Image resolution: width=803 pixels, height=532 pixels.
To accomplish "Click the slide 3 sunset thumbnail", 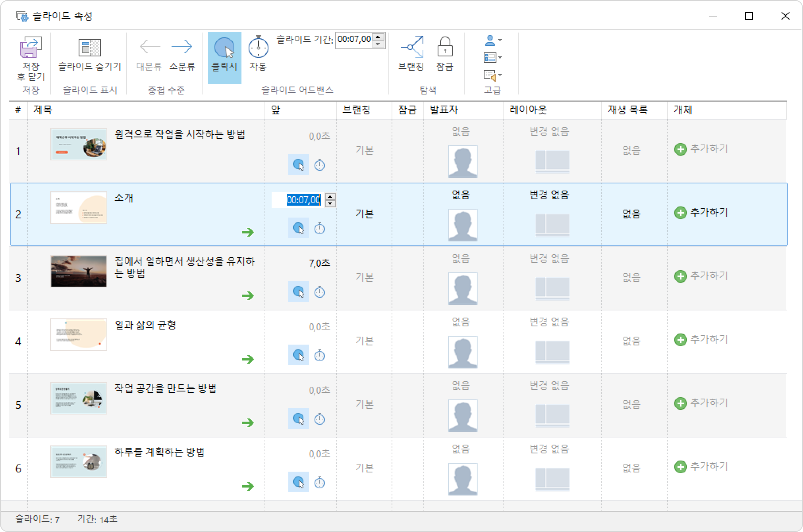I will point(79,271).
